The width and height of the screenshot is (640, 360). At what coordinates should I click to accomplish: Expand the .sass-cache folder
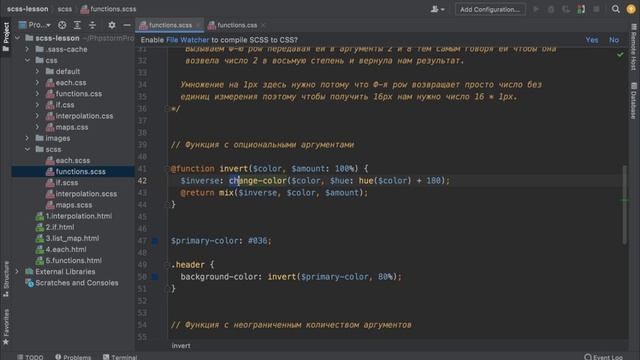(27, 49)
